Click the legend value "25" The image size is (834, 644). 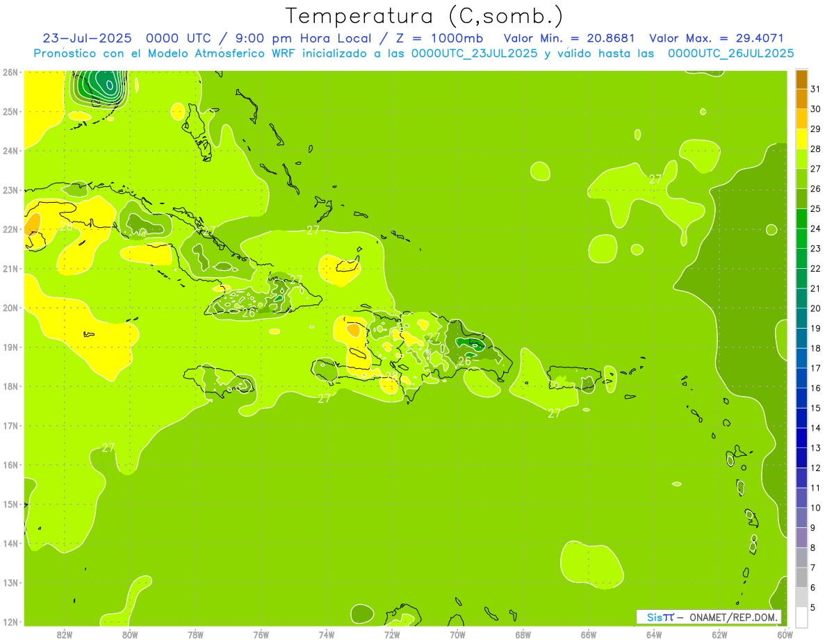tap(815, 208)
